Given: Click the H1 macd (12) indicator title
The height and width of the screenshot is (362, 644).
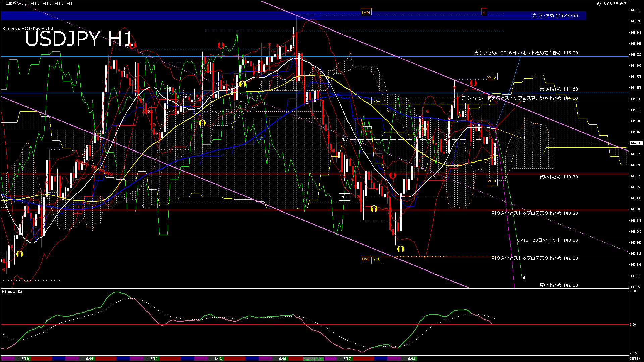Looking at the screenshot, I should tap(12, 292).
